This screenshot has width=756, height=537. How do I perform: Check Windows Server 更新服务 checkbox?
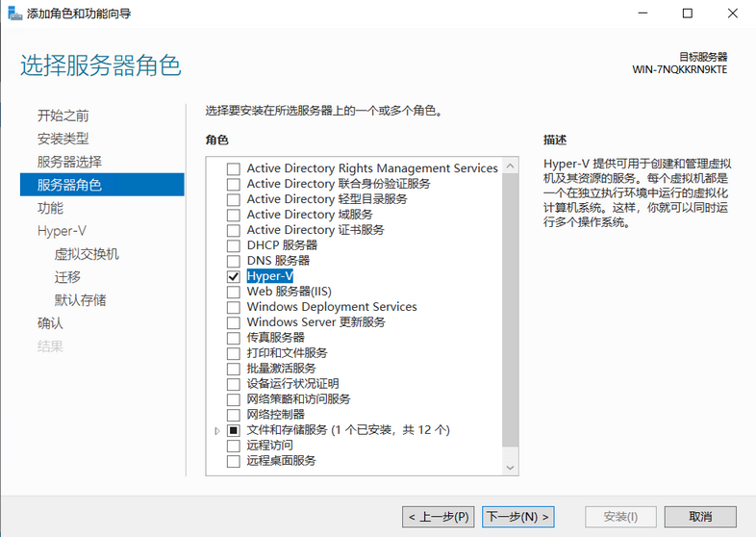coord(234,322)
